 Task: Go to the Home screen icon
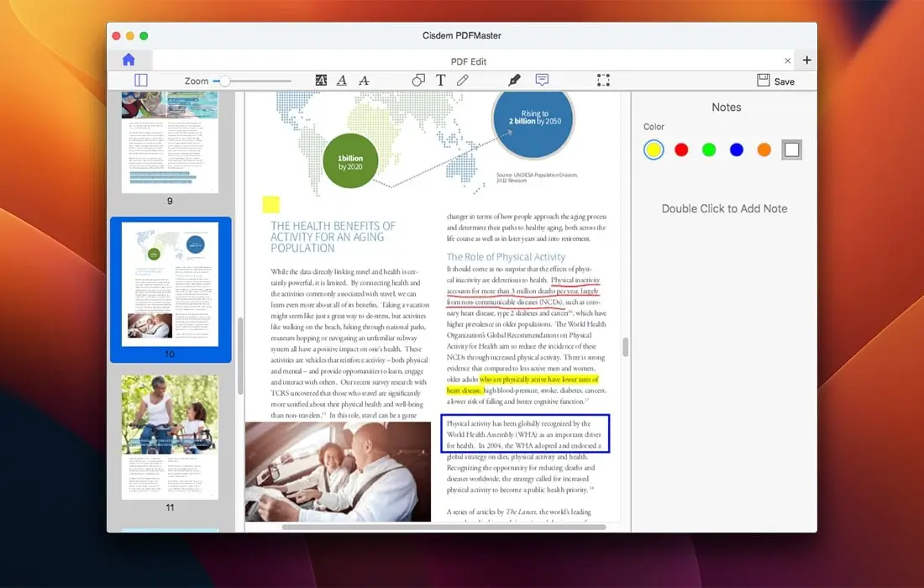(129, 60)
